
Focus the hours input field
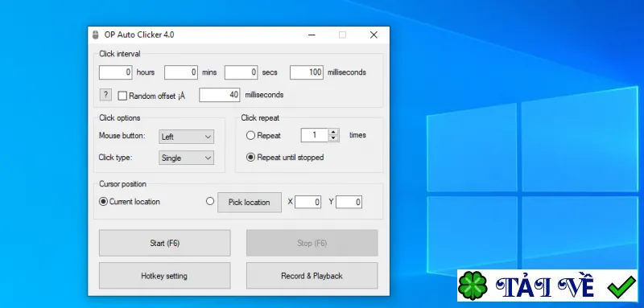click(x=116, y=72)
